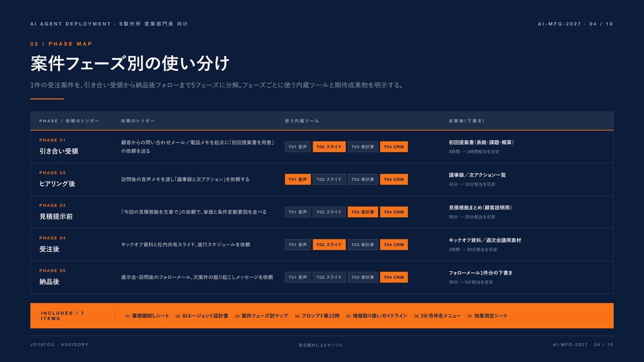Select フォローメール1件分の下書き deliverable text

(x=480, y=273)
